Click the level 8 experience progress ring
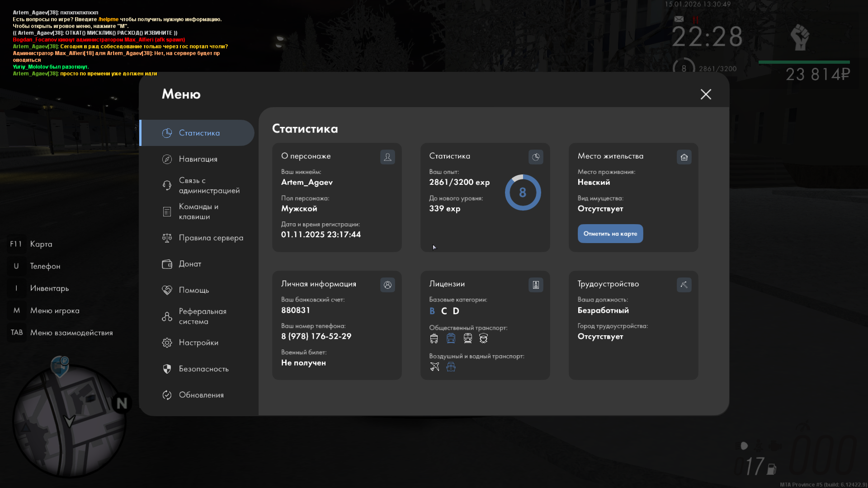The height and width of the screenshot is (488, 868). pos(523,192)
